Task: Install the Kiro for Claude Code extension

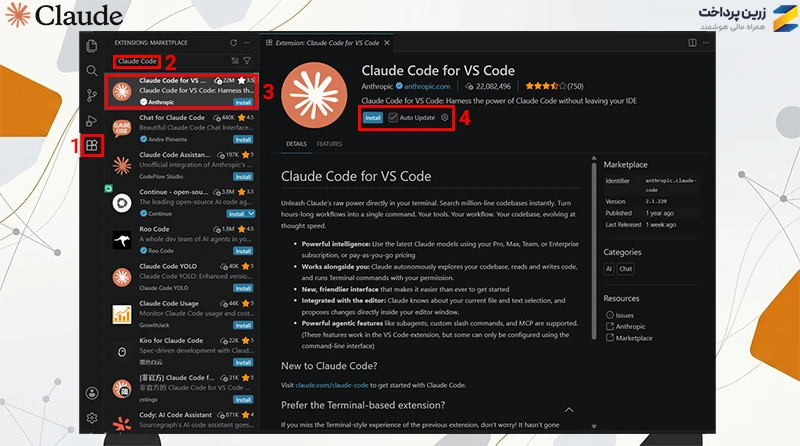Action: [x=243, y=363]
